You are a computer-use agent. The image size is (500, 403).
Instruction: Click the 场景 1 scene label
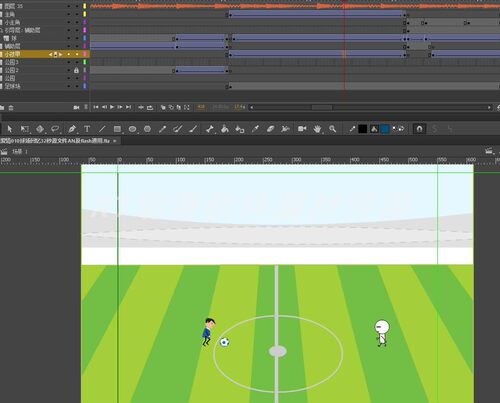click(20, 152)
